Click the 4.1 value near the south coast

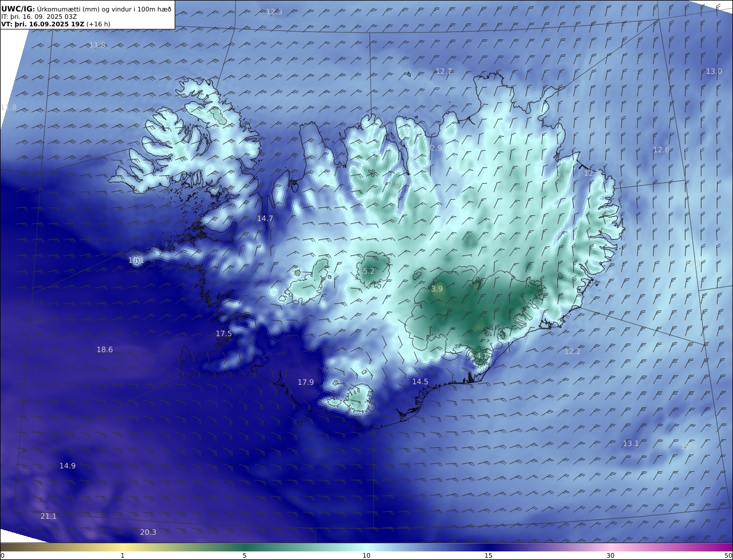482,356
